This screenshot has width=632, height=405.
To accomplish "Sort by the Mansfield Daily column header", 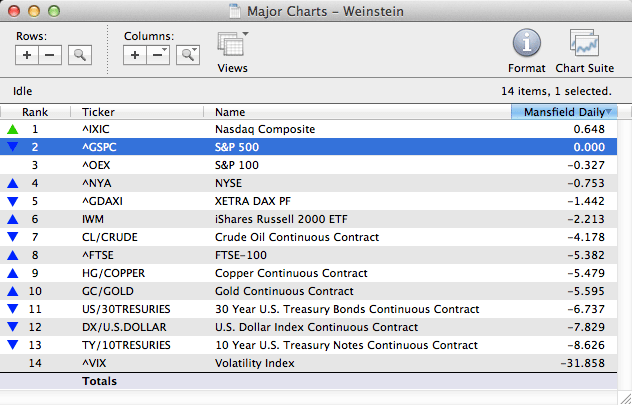I will pos(564,112).
